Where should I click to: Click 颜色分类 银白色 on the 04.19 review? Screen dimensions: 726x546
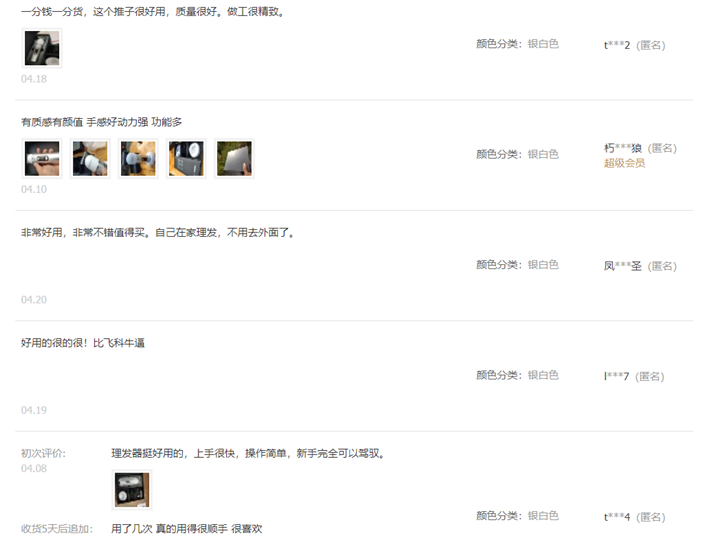(517, 375)
